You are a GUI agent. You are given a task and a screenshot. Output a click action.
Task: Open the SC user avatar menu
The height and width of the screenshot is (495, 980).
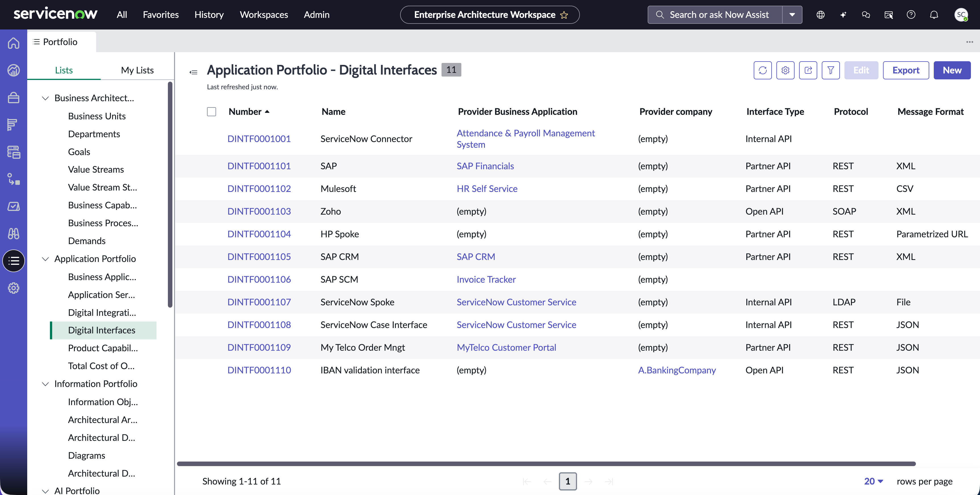pos(961,15)
